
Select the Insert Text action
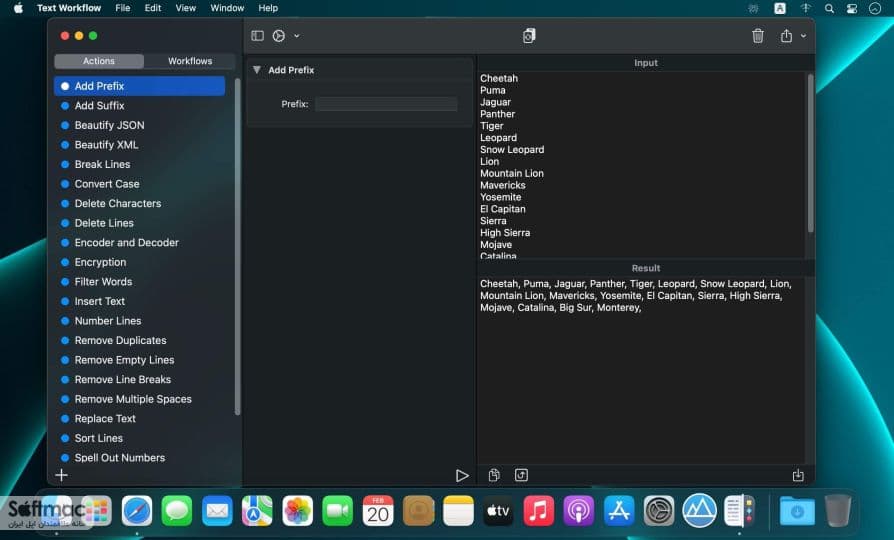click(x=140, y=301)
